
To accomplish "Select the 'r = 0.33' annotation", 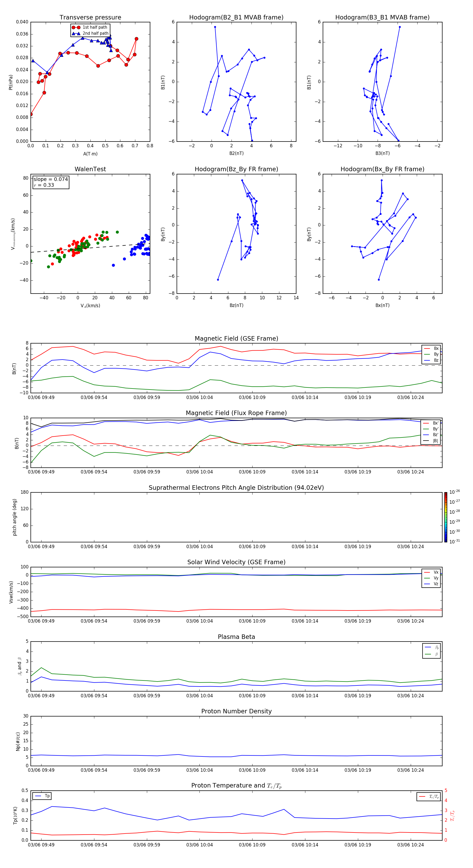I will pos(44,185).
